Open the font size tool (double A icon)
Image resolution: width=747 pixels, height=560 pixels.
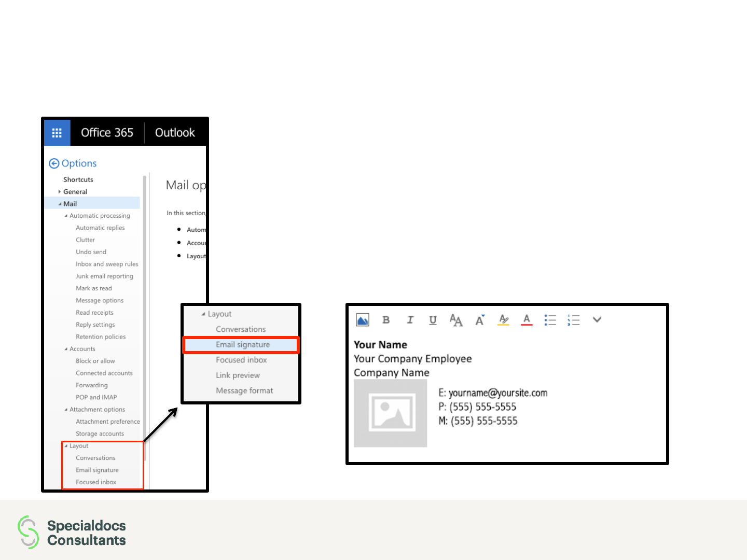[x=456, y=320]
